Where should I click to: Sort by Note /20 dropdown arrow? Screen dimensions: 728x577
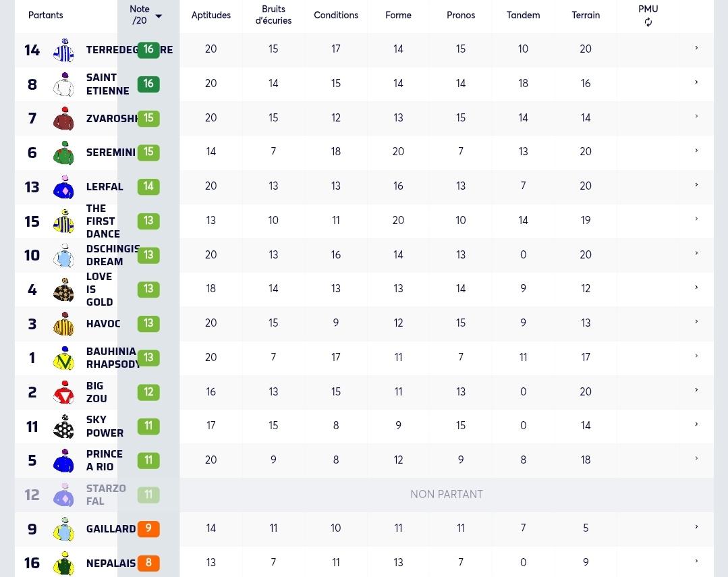(x=159, y=16)
